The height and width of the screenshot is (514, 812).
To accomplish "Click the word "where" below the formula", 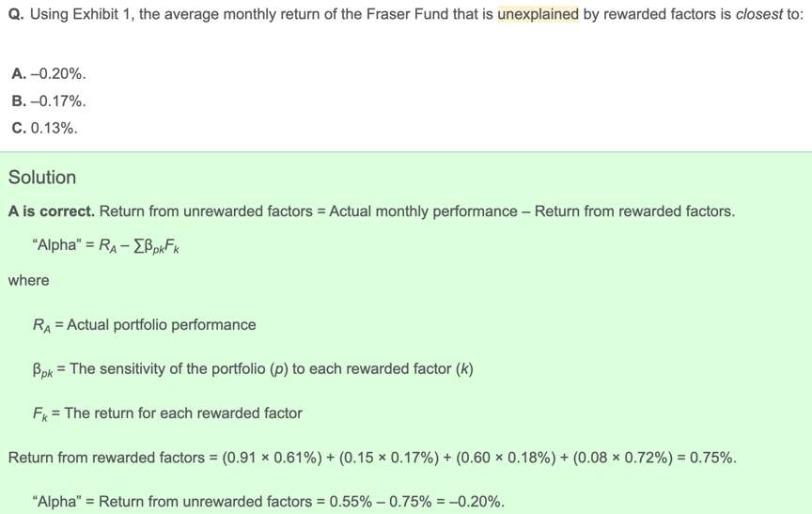I will pos(28,280).
